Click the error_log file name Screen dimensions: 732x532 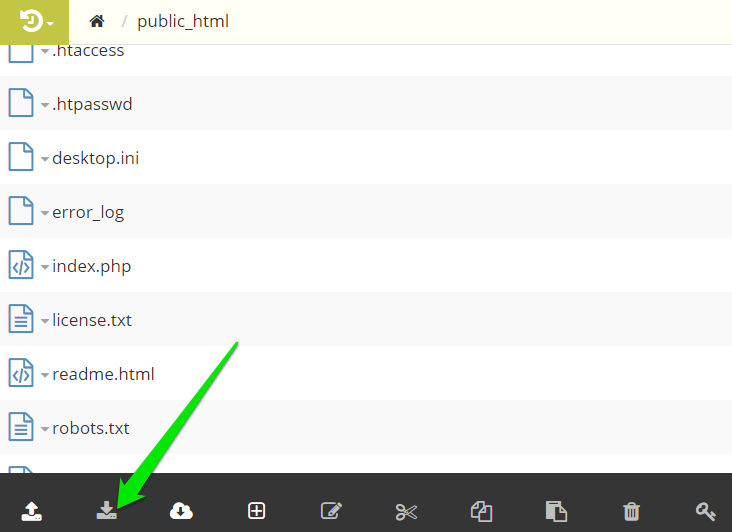coord(88,212)
